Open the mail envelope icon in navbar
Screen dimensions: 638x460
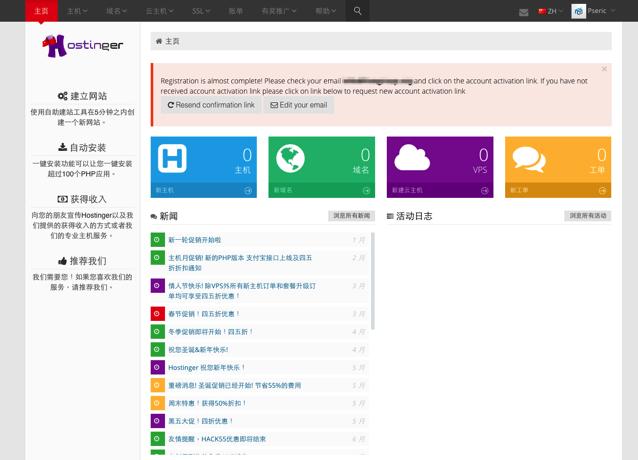523,12
